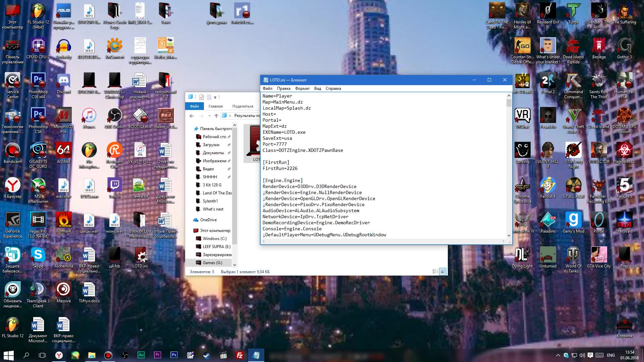Click the Explorer back navigation arrow

(x=192, y=116)
